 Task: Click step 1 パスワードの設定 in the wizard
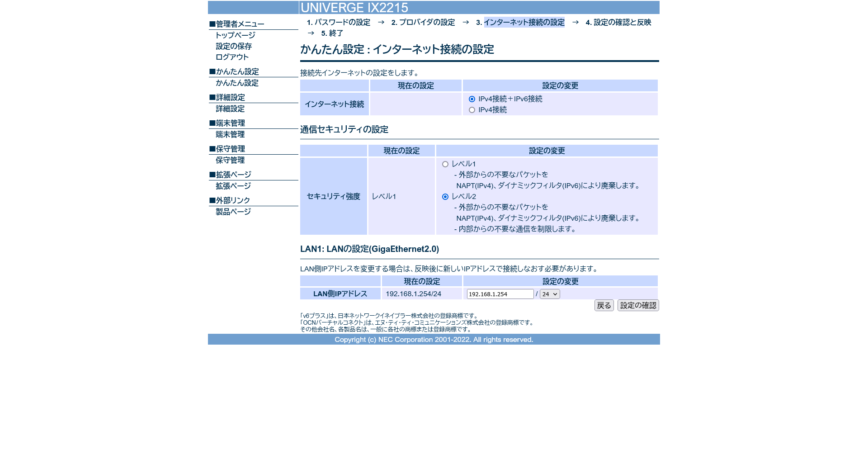[x=338, y=23]
